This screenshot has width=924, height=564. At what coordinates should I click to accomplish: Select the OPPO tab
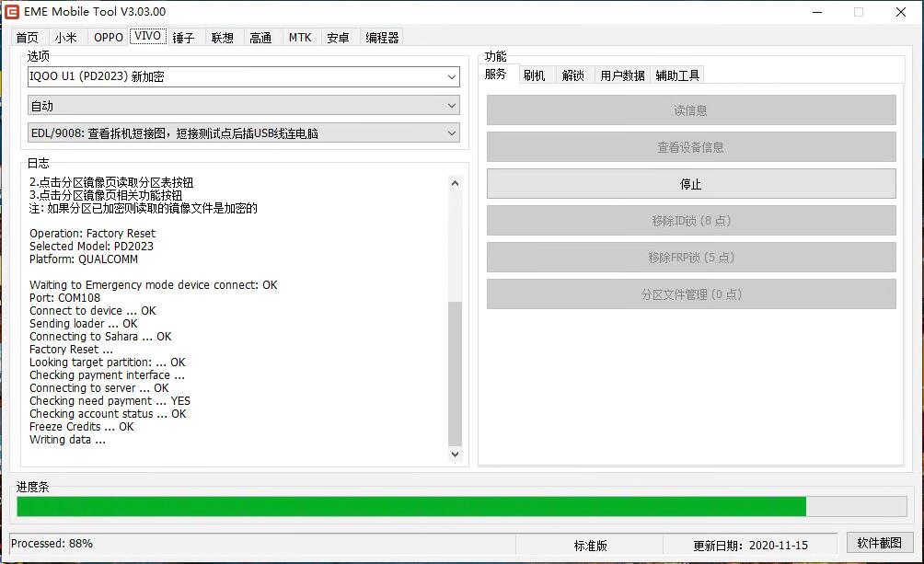[109, 38]
